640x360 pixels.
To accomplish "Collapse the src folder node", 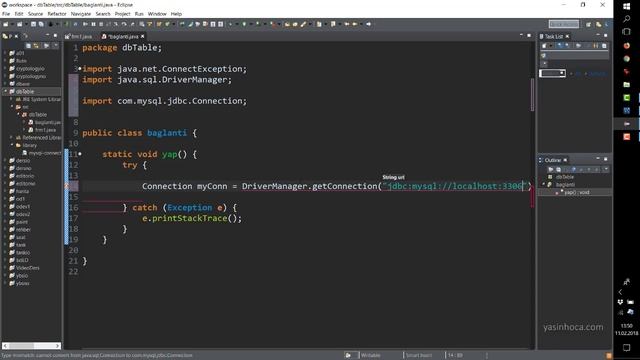I will 12,107.
